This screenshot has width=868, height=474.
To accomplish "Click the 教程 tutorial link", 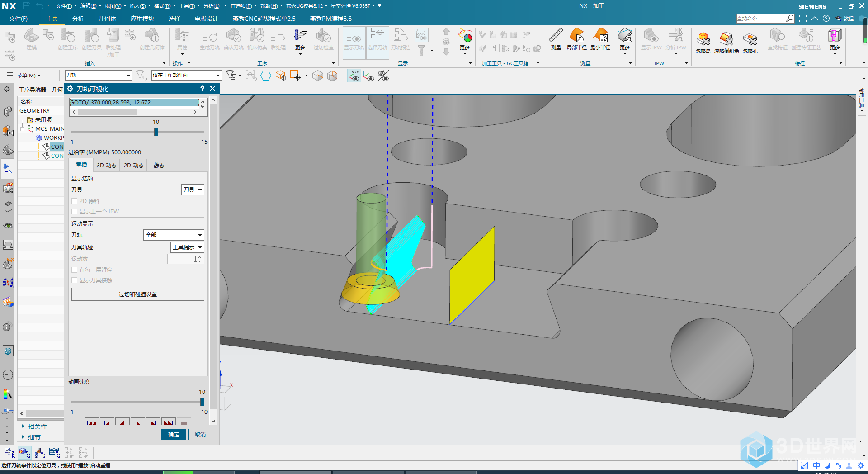I will [x=844, y=19].
